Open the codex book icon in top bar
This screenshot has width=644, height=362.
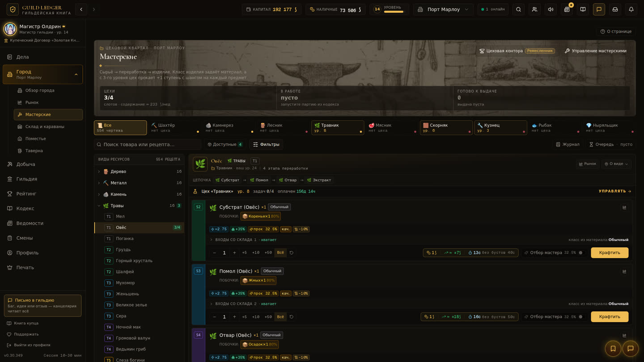click(583, 9)
